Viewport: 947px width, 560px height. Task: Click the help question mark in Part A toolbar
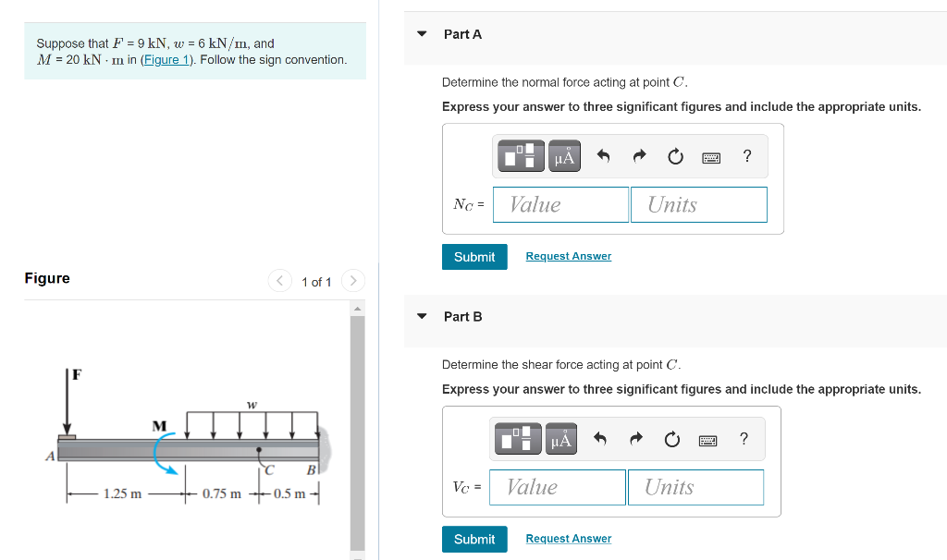[x=746, y=155]
